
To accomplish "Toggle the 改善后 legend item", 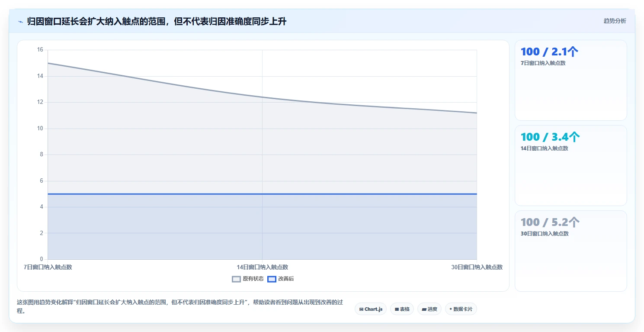I will [281, 279].
